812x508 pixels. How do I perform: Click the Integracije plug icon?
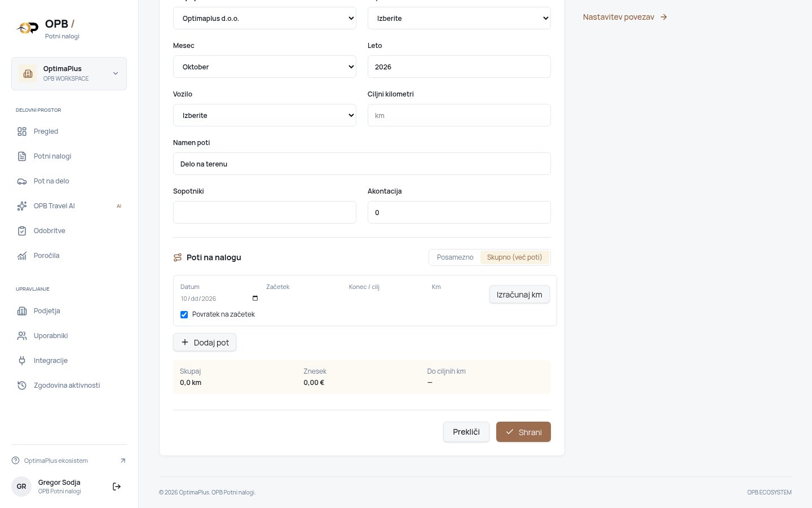pyautogui.click(x=22, y=361)
